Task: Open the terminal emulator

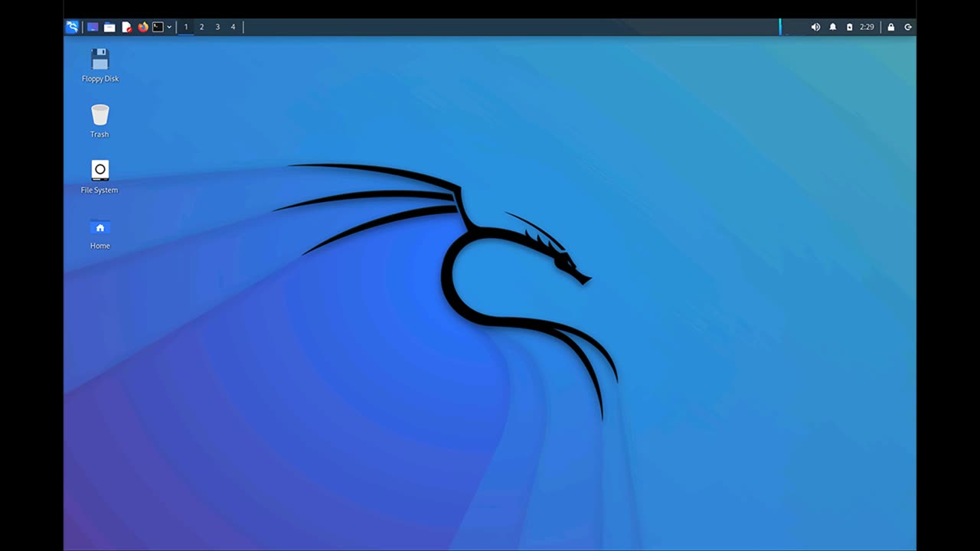Action: pyautogui.click(x=158, y=27)
